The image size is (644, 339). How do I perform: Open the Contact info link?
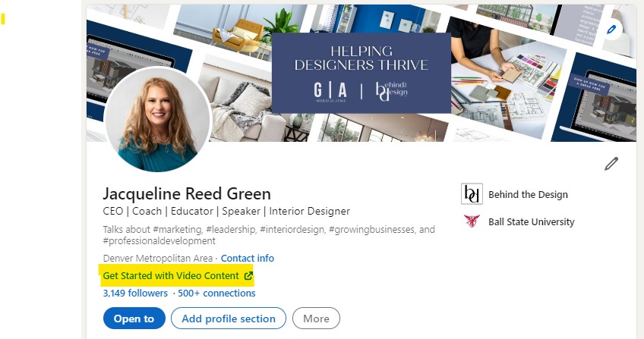(248, 259)
